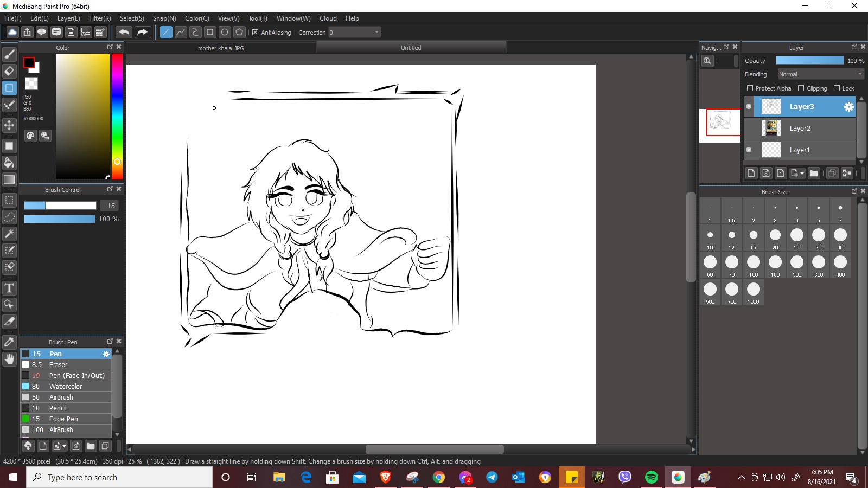The width and height of the screenshot is (868, 488).
Task: Select the Lasso tool
Action: pos(9,217)
